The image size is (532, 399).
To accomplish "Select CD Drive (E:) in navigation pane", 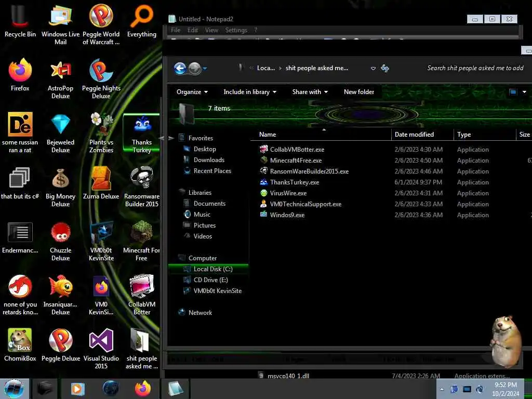I will [x=211, y=280].
